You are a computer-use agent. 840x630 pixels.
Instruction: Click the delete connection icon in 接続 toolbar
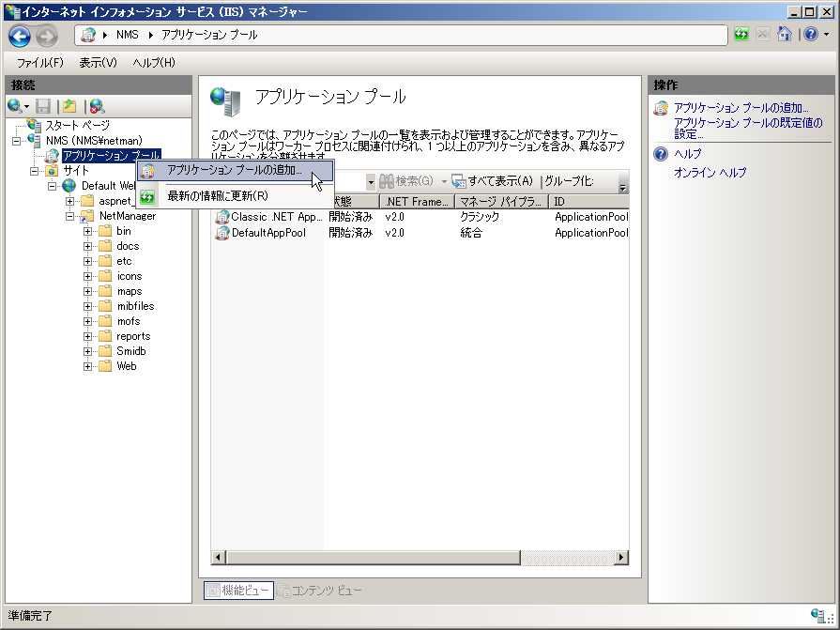pos(97,106)
